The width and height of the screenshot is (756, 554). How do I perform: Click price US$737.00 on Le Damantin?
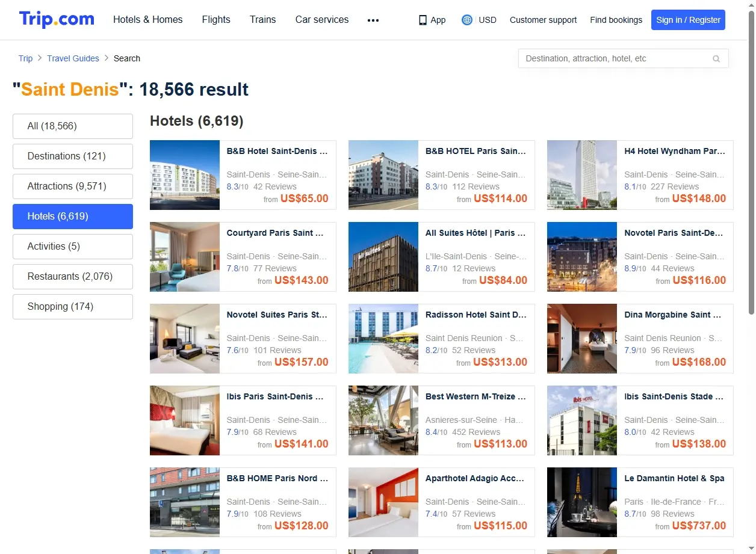[699, 526]
